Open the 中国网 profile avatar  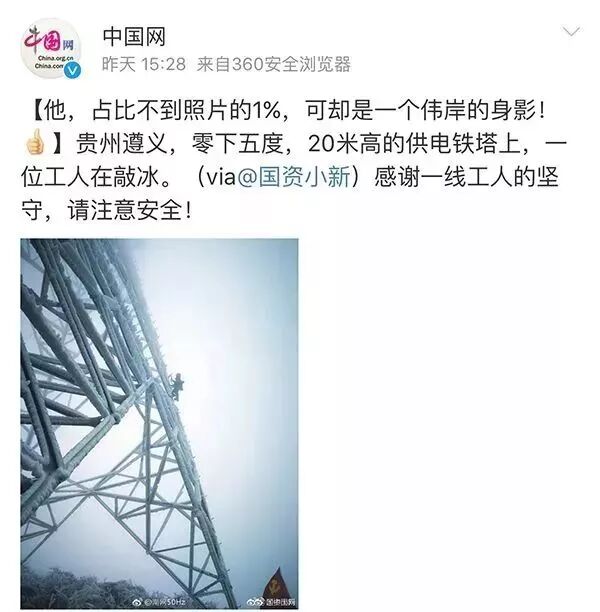51,49
